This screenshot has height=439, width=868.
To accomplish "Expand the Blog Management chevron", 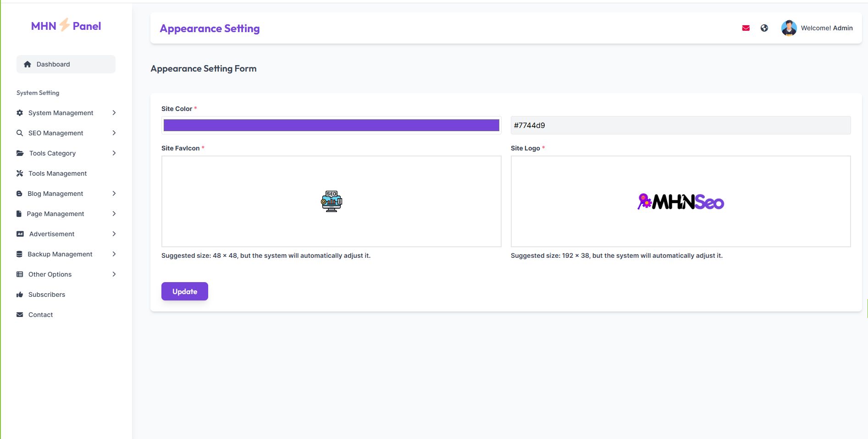I will (114, 194).
